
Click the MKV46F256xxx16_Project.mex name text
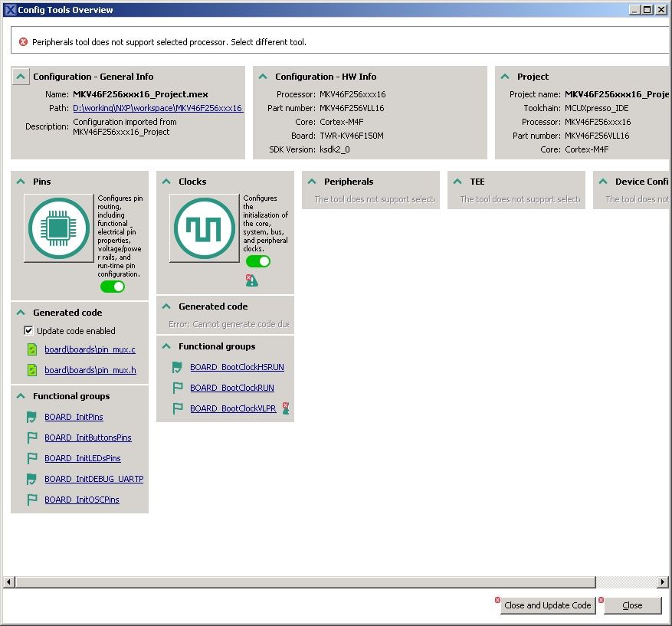140,94
